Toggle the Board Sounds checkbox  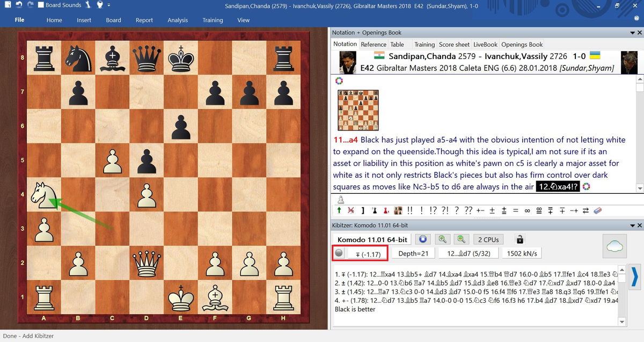click(40, 5)
